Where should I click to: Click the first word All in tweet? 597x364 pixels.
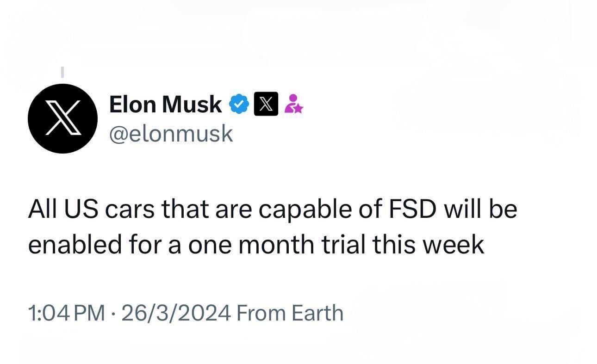coord(42,210)
